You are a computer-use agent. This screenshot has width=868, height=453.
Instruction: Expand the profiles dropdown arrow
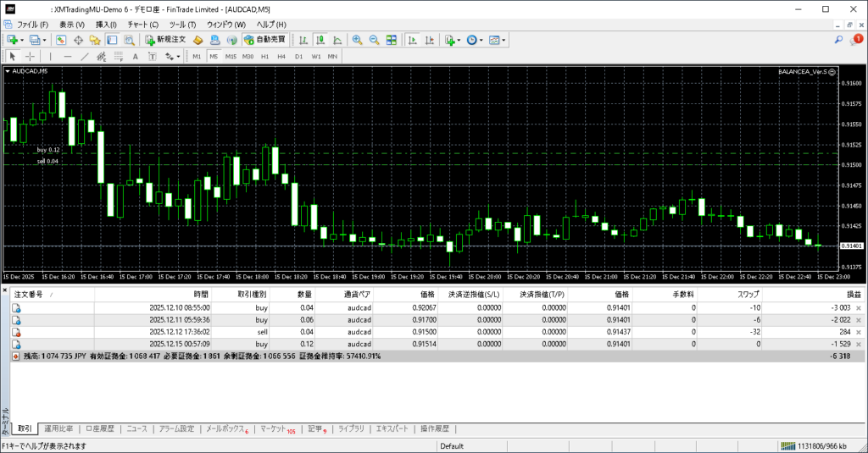click(x=43, y=40)
